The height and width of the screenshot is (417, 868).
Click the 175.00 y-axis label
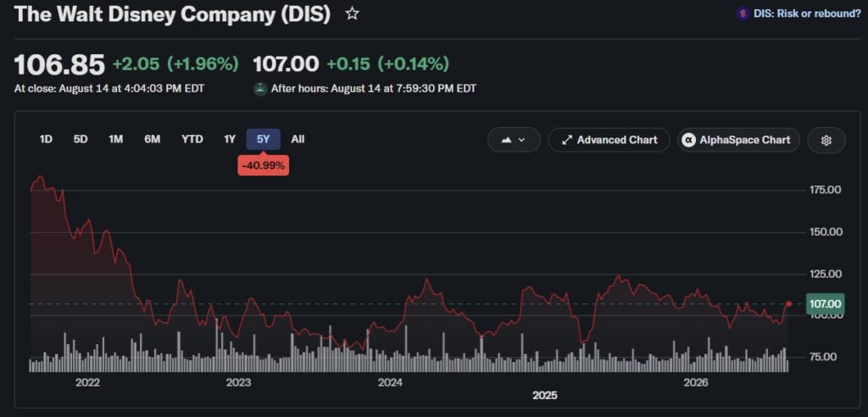[x=826, y=190]
